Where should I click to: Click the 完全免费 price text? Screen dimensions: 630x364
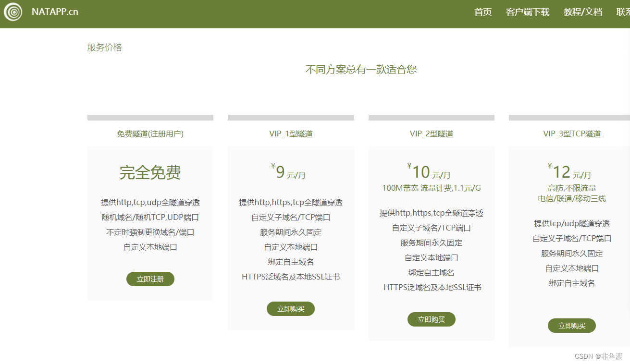[x=150, y=172]
